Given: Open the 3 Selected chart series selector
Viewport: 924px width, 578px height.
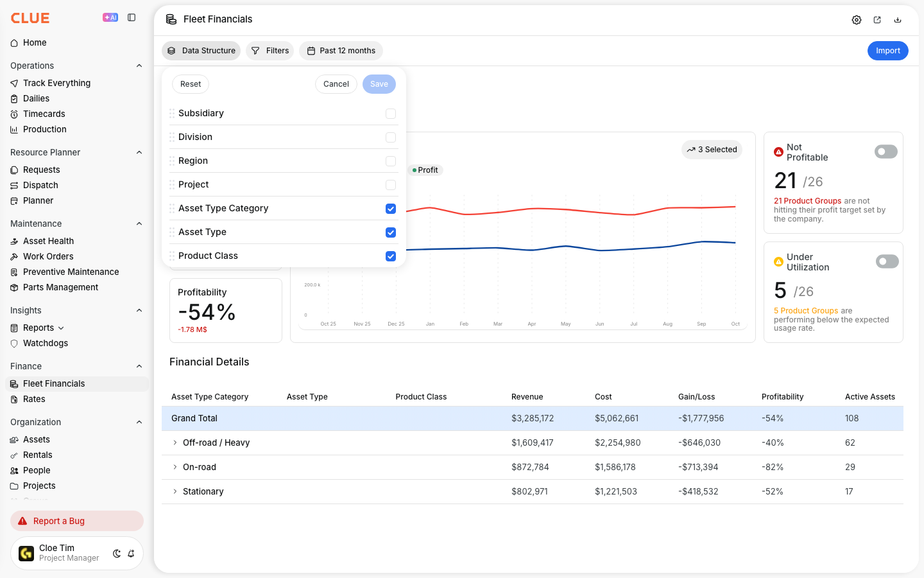Looking at the screenshot, I should click(x=712, y=150).
